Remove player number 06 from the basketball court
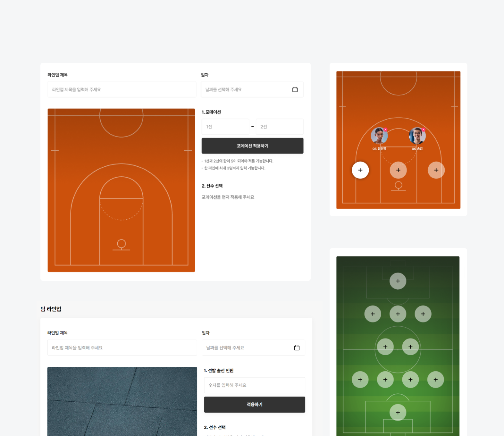This screenshot has height=436, width=504. (423, 130)
